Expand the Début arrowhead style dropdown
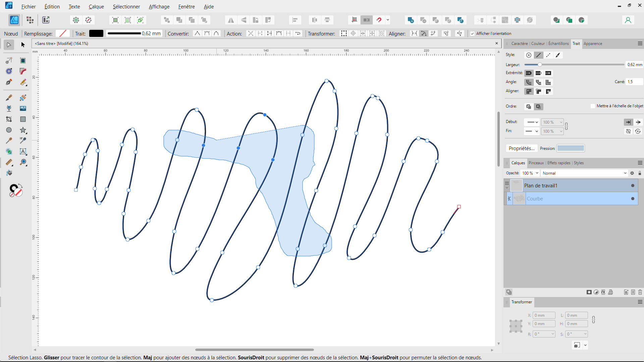The image size is (644, 362). click(x=532, y=122)
